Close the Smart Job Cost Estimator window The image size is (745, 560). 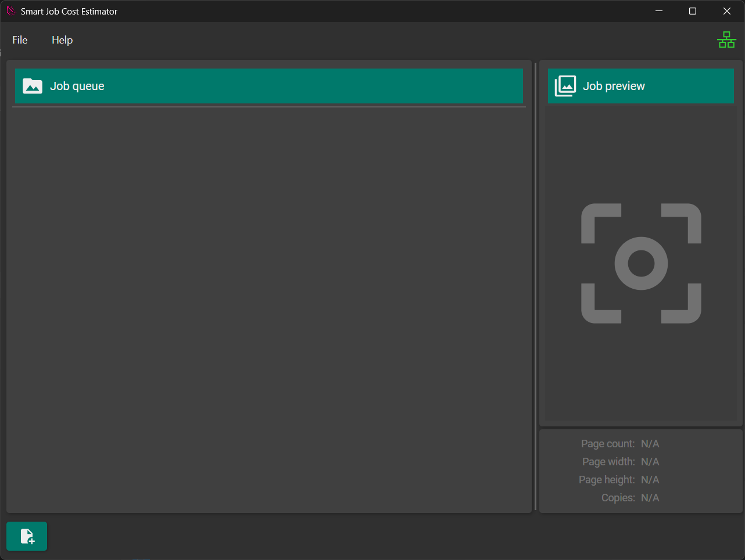click(726, 11)
